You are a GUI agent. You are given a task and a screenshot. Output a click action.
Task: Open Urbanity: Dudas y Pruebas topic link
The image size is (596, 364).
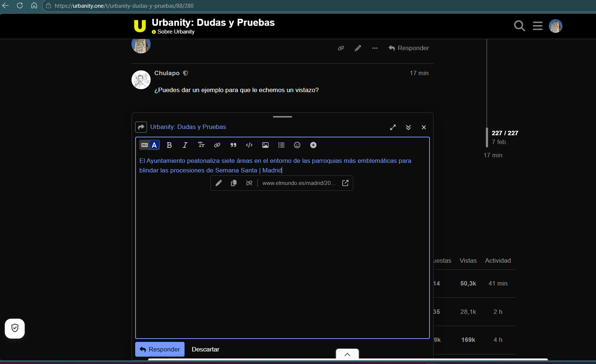(188, 127)
